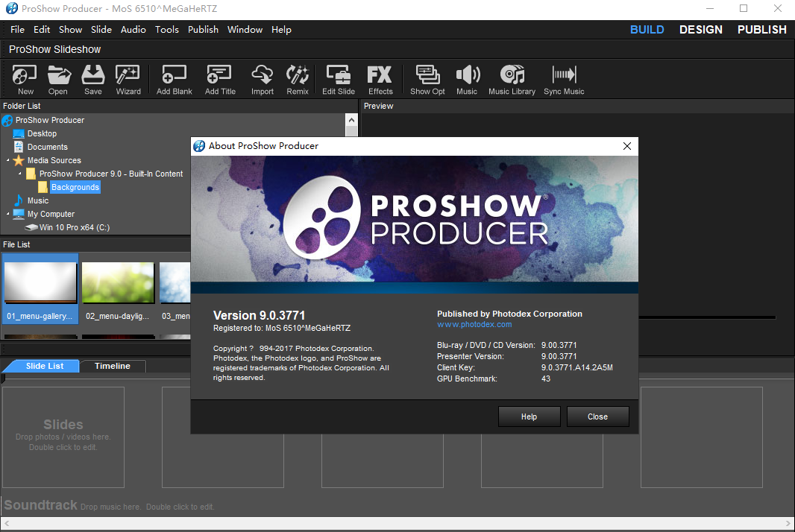Collapse the Media Sources tree node

tap(8, 161)
